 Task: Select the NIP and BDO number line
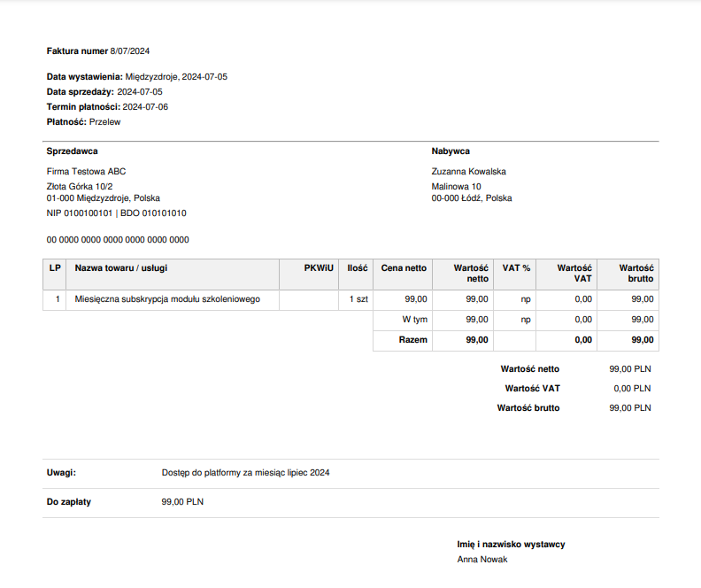(x=116, y=213)
